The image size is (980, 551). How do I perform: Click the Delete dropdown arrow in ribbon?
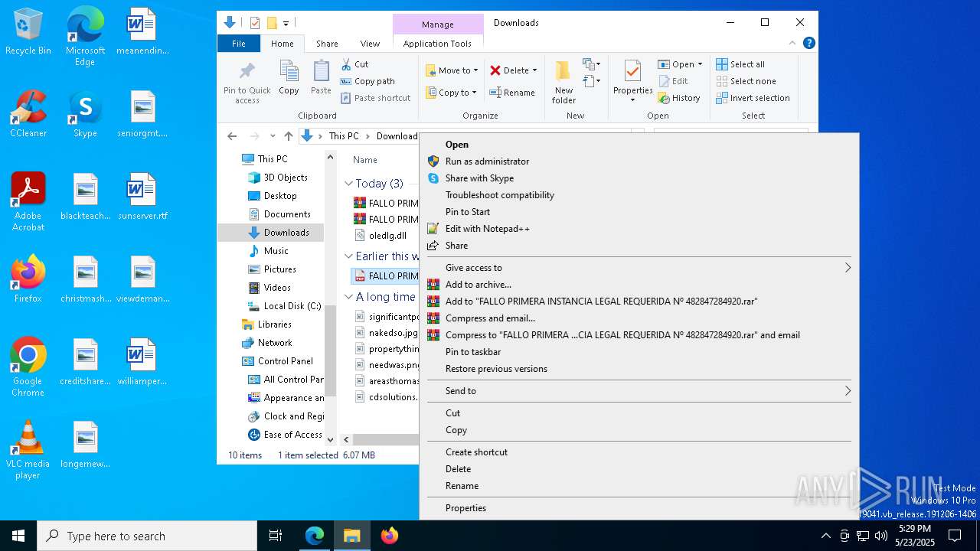click(534, 70)
